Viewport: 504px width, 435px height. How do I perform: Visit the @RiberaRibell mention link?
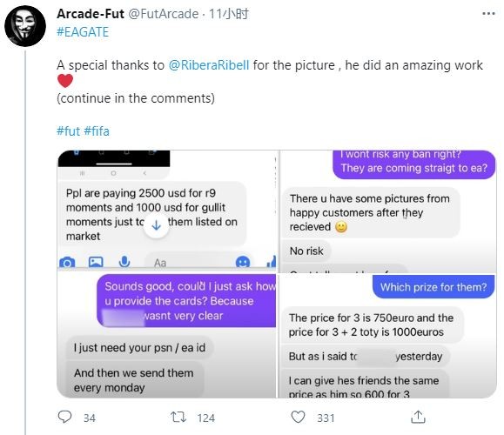(x=209, y=65)
